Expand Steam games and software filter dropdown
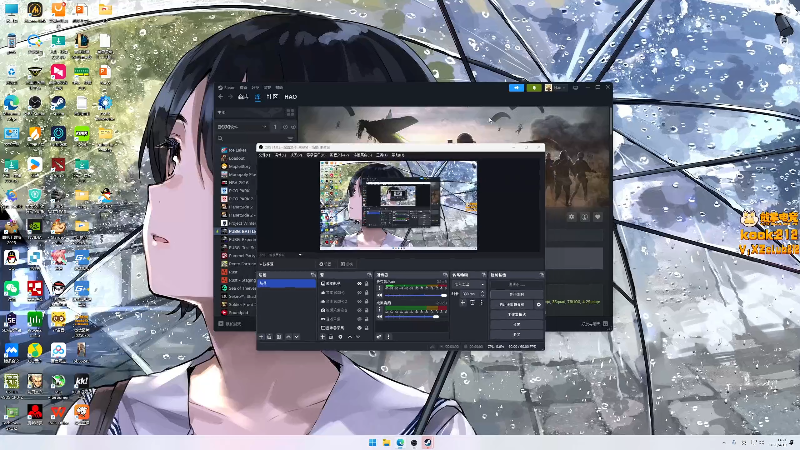 coord(243,127)
